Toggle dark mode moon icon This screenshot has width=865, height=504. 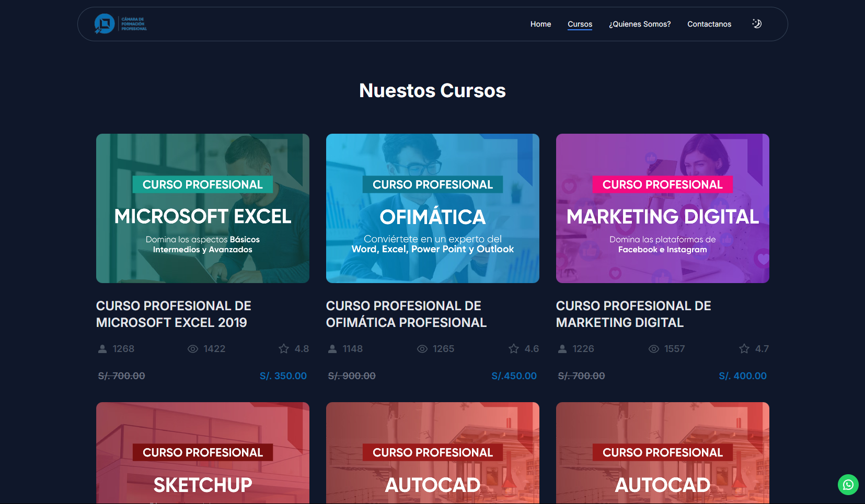coord(757,24)
